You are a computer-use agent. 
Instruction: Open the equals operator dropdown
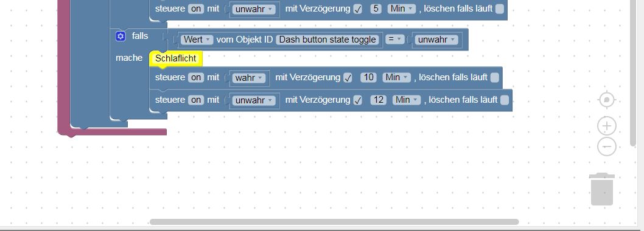point(394,40)
